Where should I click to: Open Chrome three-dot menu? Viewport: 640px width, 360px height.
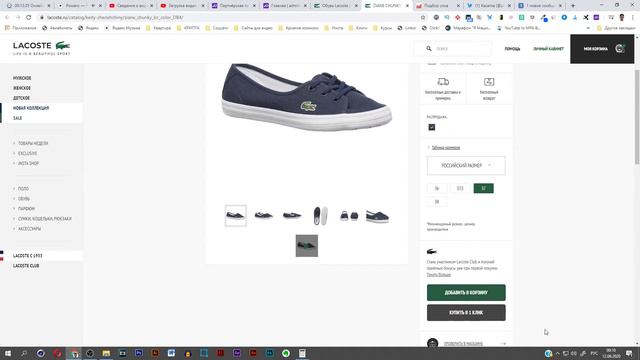[x=633, y=18]
